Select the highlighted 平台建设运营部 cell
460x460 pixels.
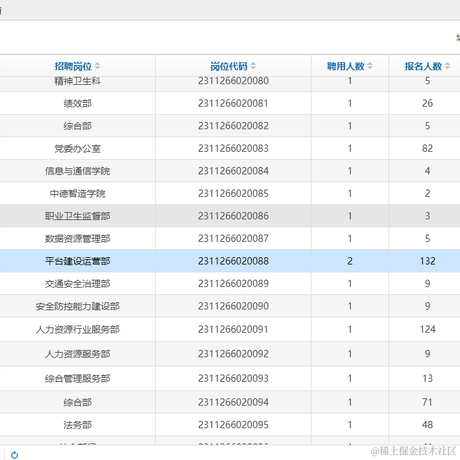[78, 261]
